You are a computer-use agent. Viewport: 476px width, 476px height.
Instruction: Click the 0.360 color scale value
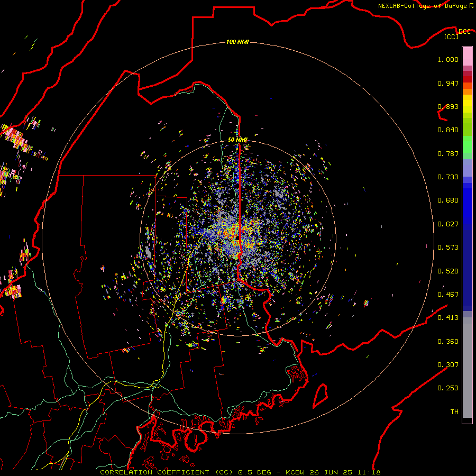[448, 342]
